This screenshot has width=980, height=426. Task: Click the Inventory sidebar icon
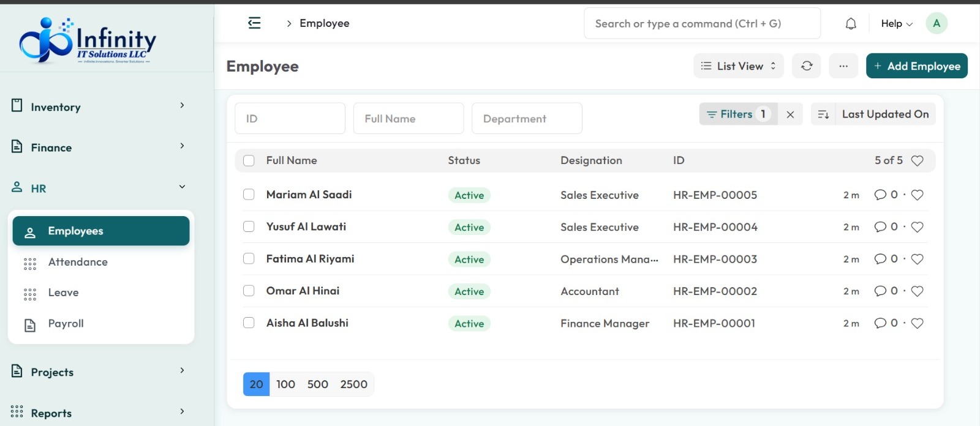(17, 105)
